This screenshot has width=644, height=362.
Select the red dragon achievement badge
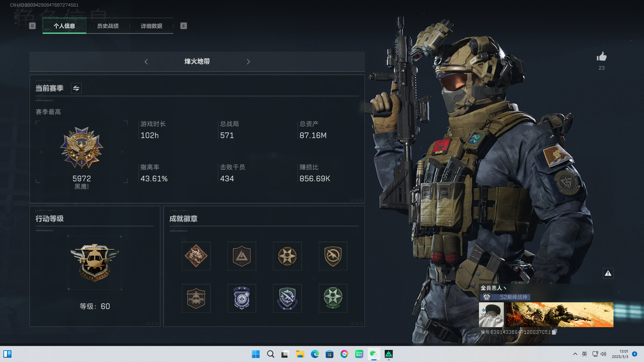(x=196, y=256)
